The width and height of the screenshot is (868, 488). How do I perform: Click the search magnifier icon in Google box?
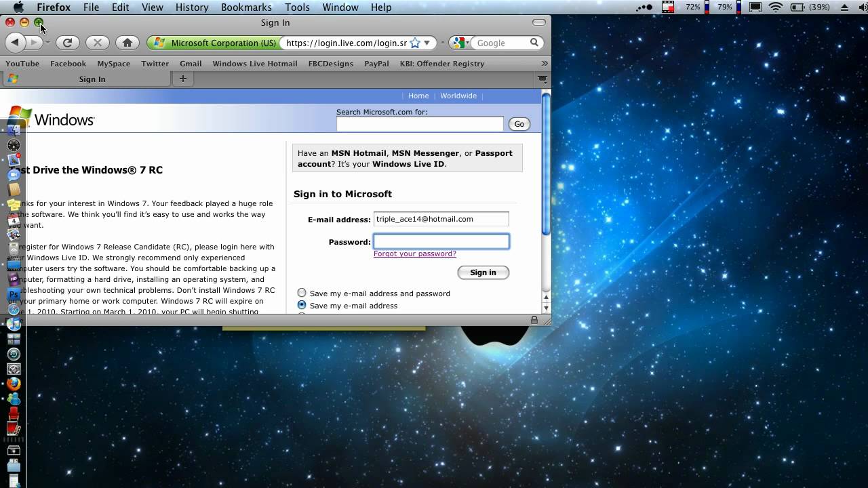click(x=534, y=43)
